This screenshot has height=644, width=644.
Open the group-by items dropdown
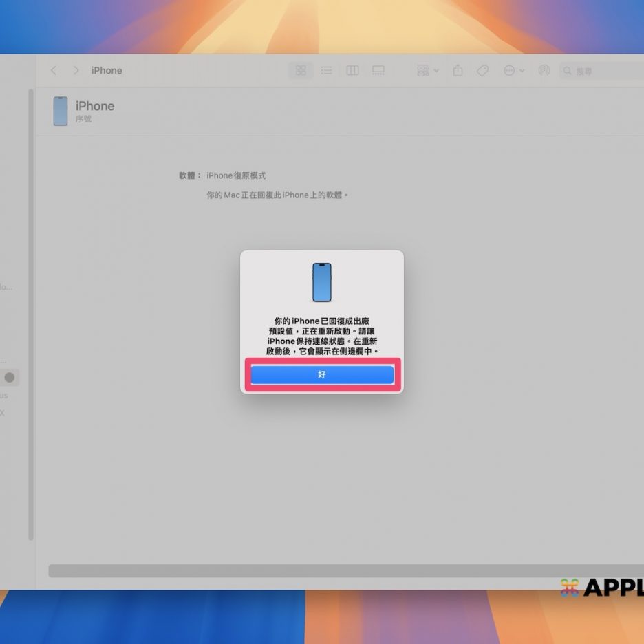pyautogui.click(x=427, y=71)
